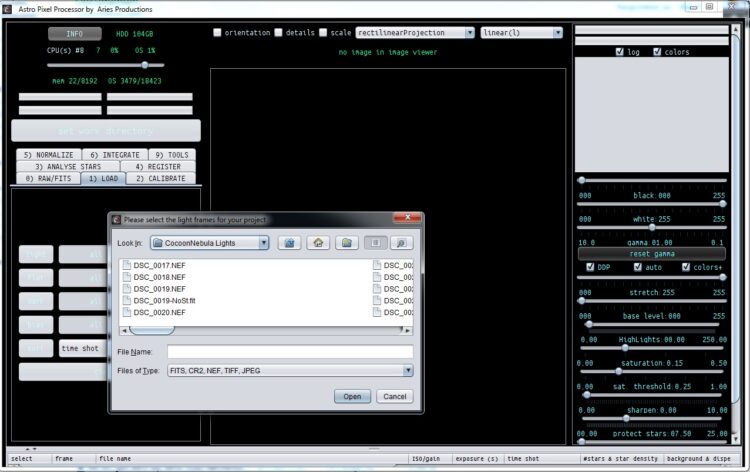This screenshot has width=750, height=472.
Task: Toggle the colors+ checkbox
Action: [686, 267]
